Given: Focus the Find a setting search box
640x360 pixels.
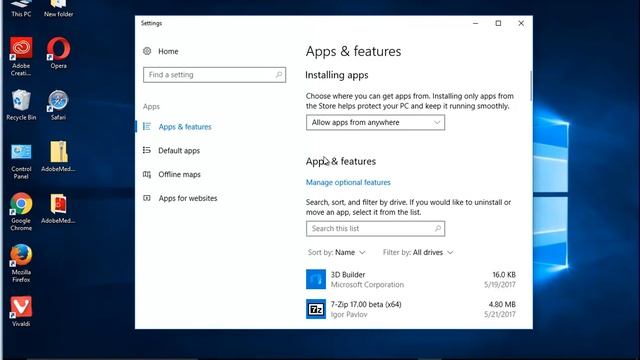Looking at the screenshot, I should point(214,75).
